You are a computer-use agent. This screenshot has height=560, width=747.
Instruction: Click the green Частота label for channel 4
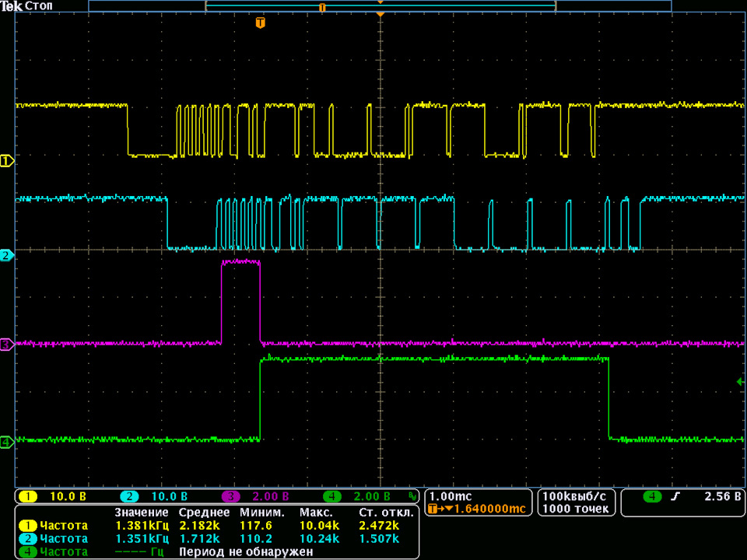pos(64,552)
